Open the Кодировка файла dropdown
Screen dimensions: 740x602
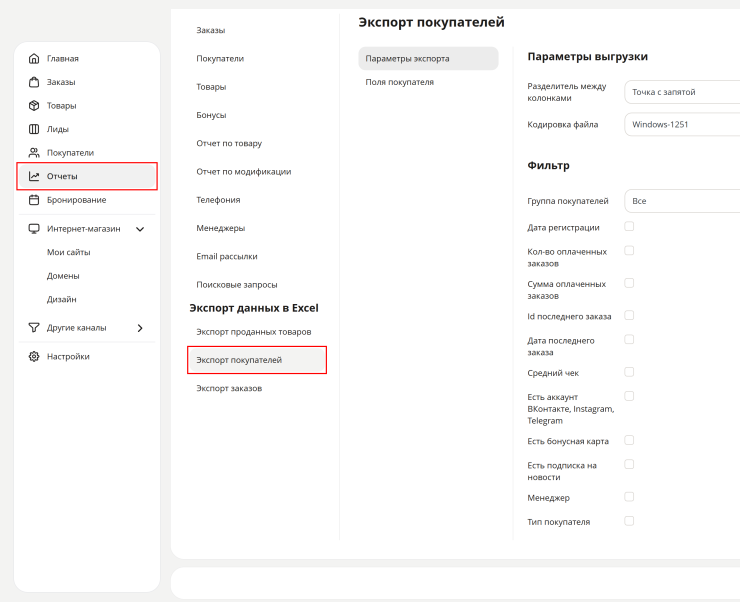coord(682,125)
